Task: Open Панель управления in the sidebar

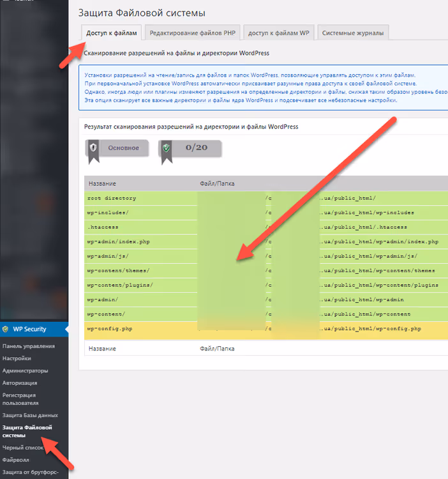Action: coord(29,346)
